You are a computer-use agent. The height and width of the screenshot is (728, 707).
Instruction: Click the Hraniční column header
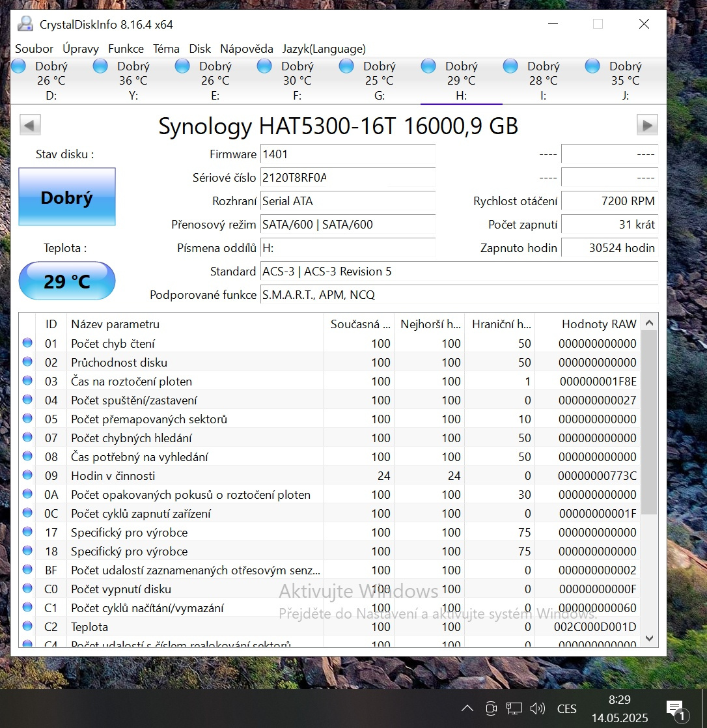pyautogui.click(x=500, y=324)
